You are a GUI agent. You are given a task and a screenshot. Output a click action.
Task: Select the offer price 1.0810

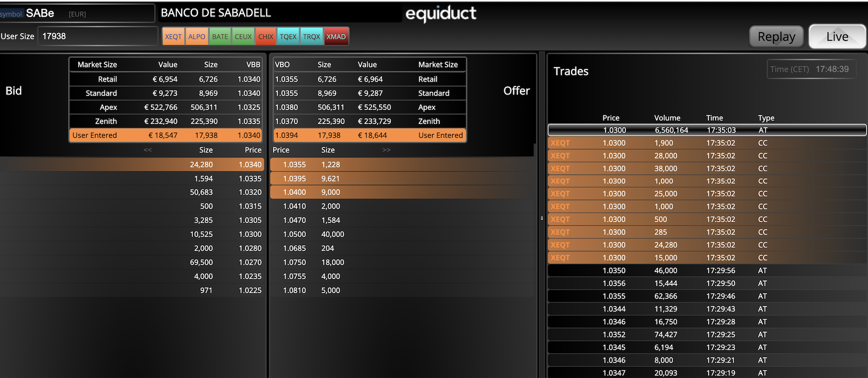[294, 290]
